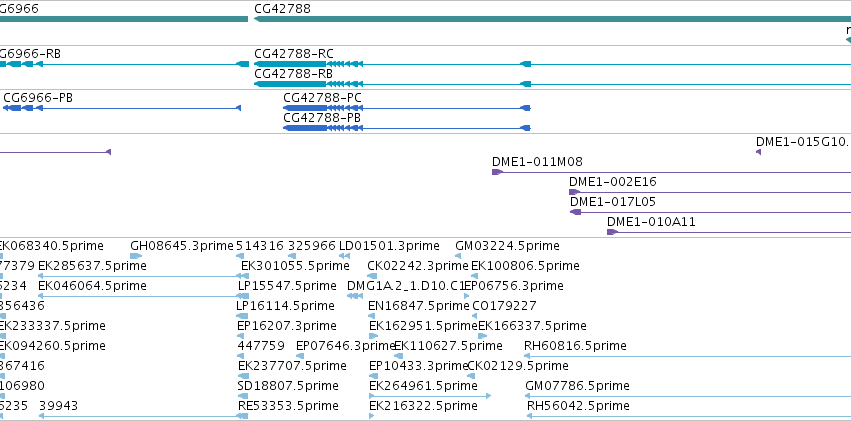Viewport: 851px width, 421px height.
Task: Open EST GH08645.3prime
Action: point(182,246)
